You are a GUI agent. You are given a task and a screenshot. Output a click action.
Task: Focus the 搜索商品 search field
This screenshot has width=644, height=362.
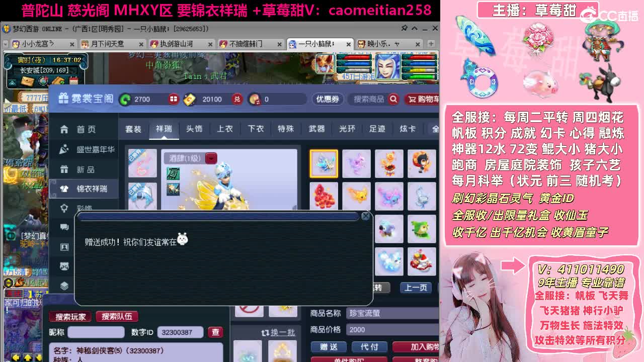click(x=369, y=99)
